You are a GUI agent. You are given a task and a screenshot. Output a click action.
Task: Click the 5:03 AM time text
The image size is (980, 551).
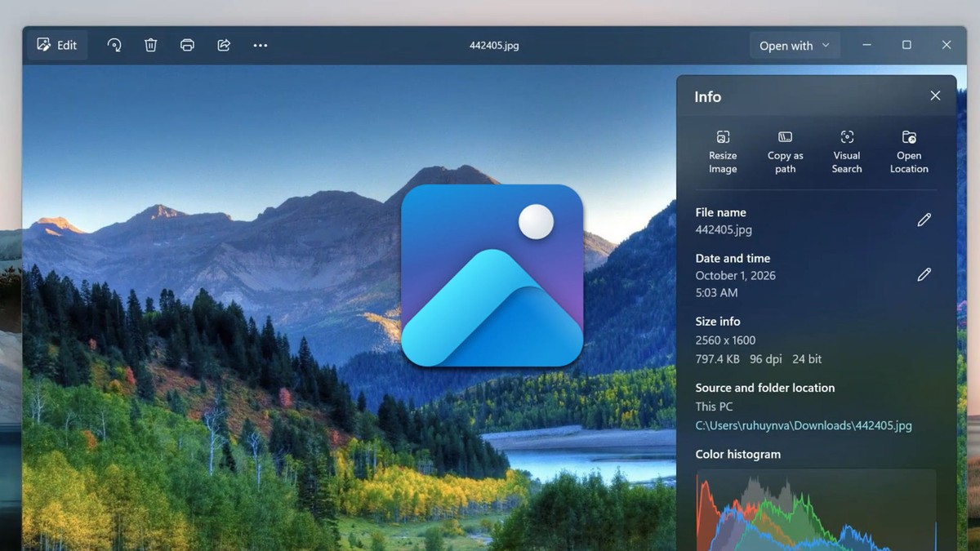pos(716,293)
